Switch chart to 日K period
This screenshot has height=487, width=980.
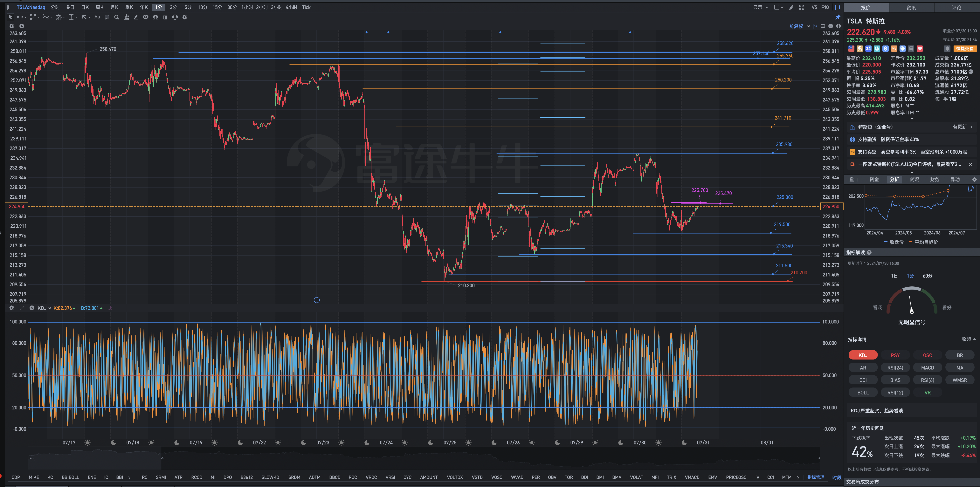85,7
